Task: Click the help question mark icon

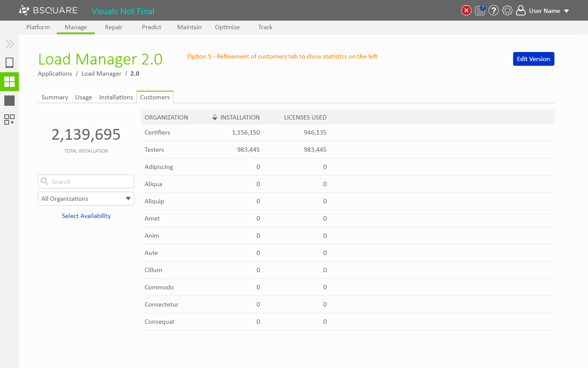Action: point(494,11)
